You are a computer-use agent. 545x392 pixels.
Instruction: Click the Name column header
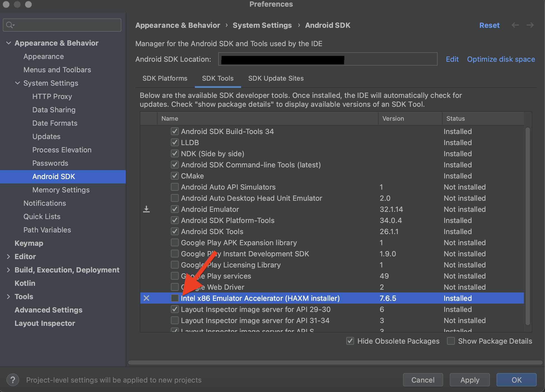(x=268, y=118)
